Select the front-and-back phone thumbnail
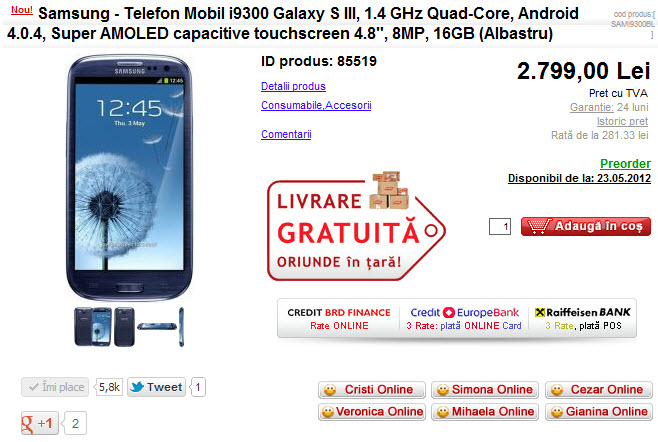Viewport: 658px width, 442px height. click(x=93, y=327)
